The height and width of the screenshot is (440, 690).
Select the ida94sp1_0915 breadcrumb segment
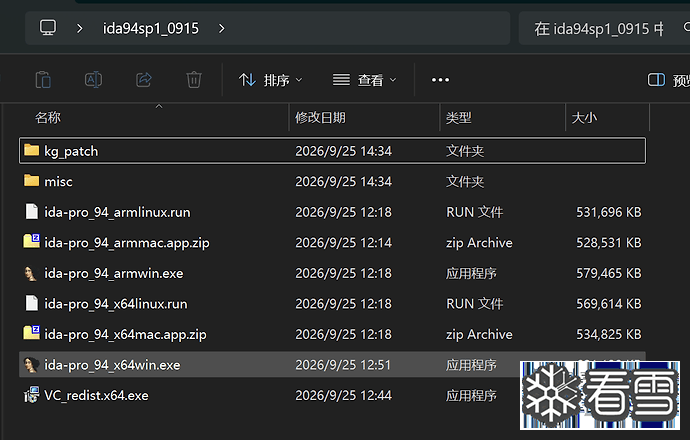point(150,29)
